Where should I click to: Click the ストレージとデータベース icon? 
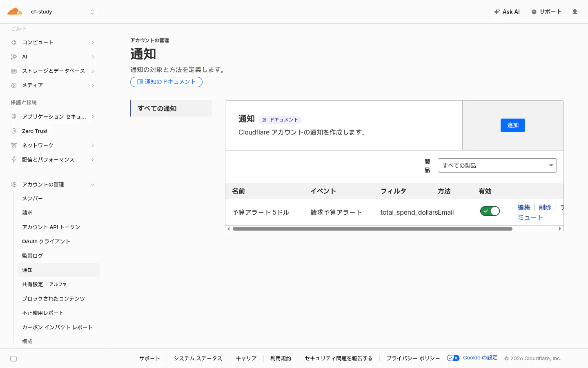(x=14, y=71)
